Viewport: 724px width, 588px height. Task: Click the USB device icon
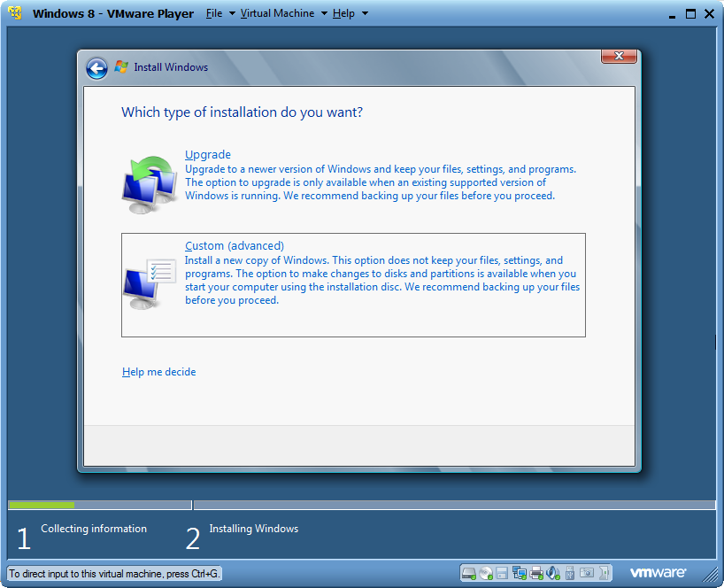(x=570, y=573)
